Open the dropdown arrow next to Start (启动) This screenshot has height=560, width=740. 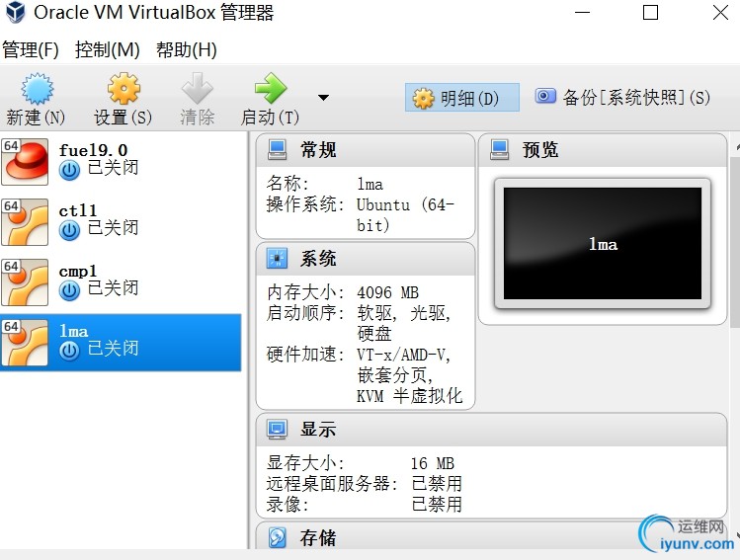pyautogui.click(x=323, y=98)
